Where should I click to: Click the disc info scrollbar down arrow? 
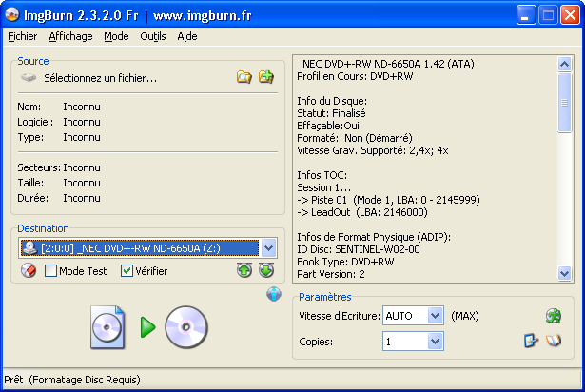click(x=564, y=274)
